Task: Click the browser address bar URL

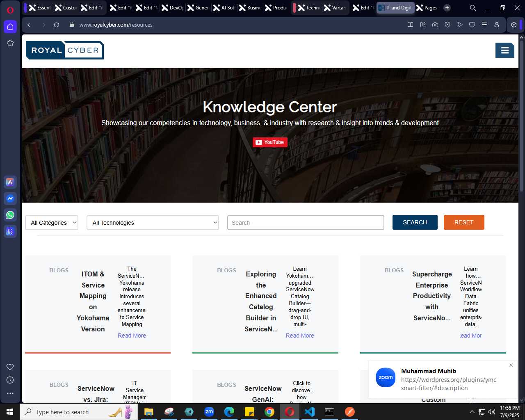Action: (x=116, y=25)
